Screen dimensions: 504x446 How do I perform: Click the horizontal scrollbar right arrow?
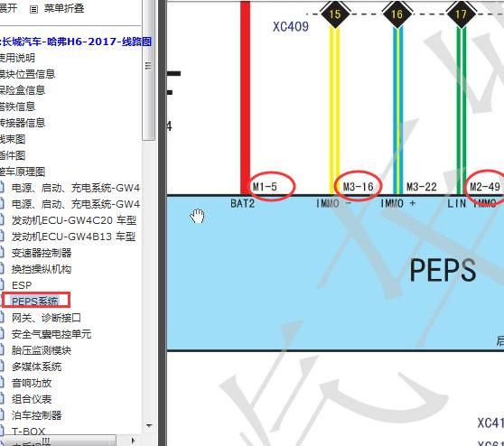(x=134, y=441)
